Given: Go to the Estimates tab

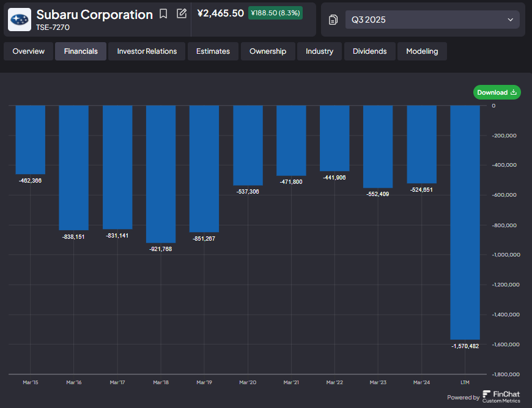Looking at the screenshot, I should [213, 51].
